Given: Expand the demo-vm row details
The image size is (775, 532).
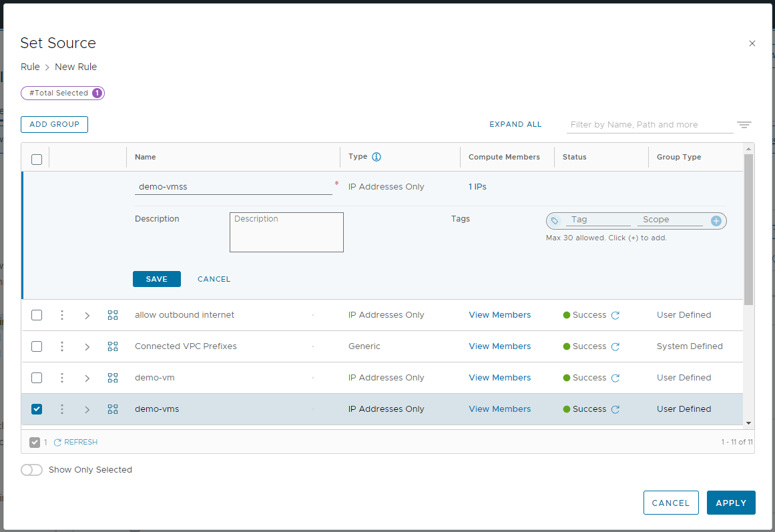Looking at the screenshot, I should click(87, 378).
